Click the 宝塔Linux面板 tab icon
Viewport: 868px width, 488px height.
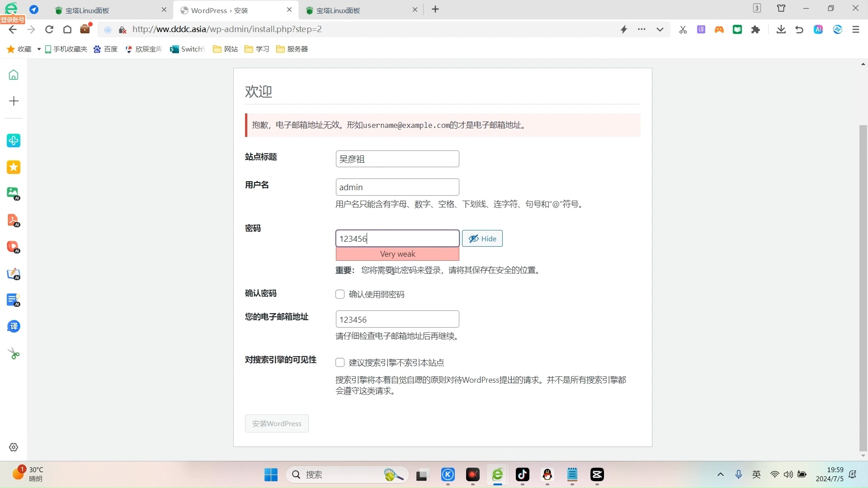click(58, 10)
